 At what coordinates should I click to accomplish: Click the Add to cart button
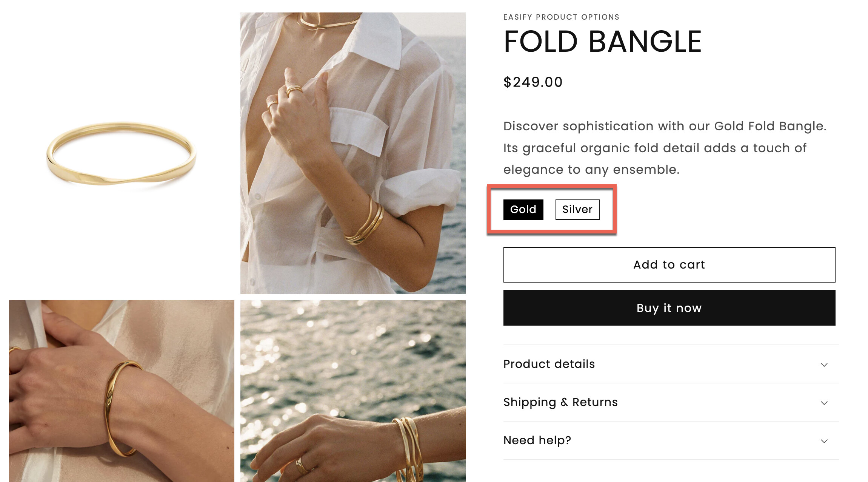[669, 264]
